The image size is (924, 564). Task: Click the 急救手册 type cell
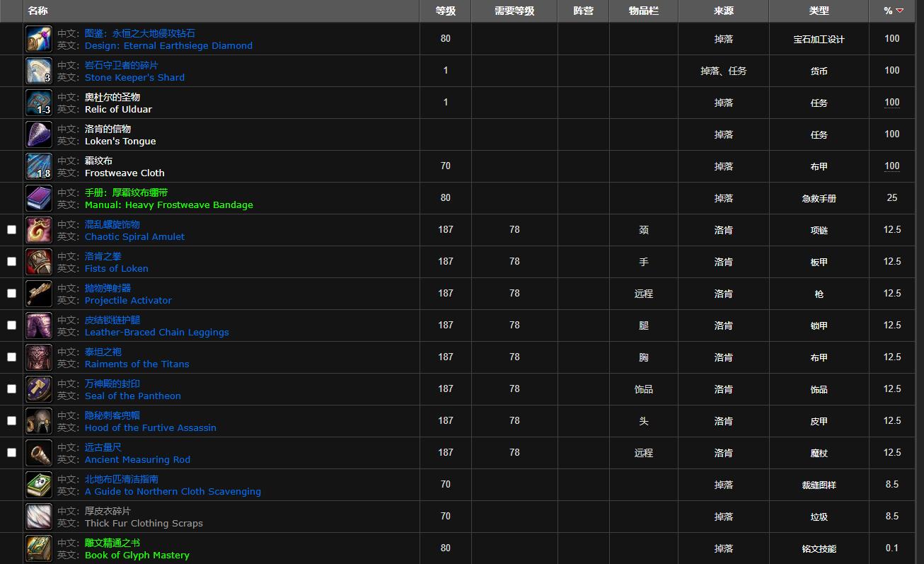pos(819,198)
